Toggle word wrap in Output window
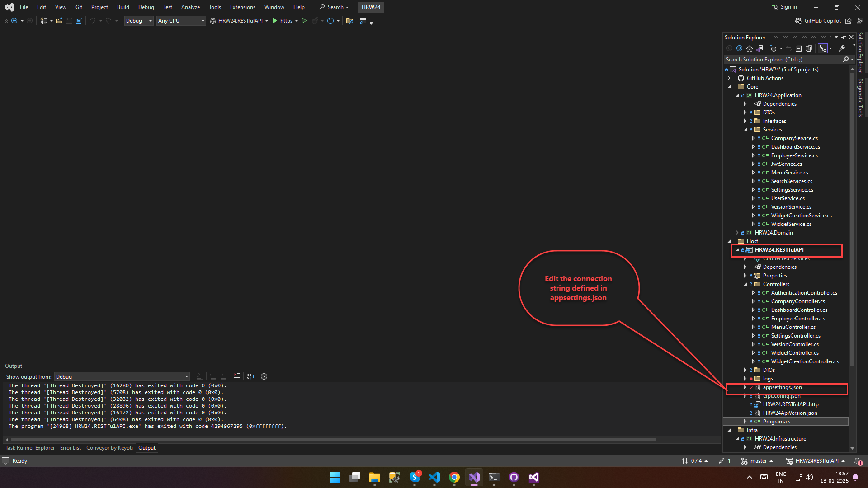Viewport: 868px width, 488px height. pos(250,376)
